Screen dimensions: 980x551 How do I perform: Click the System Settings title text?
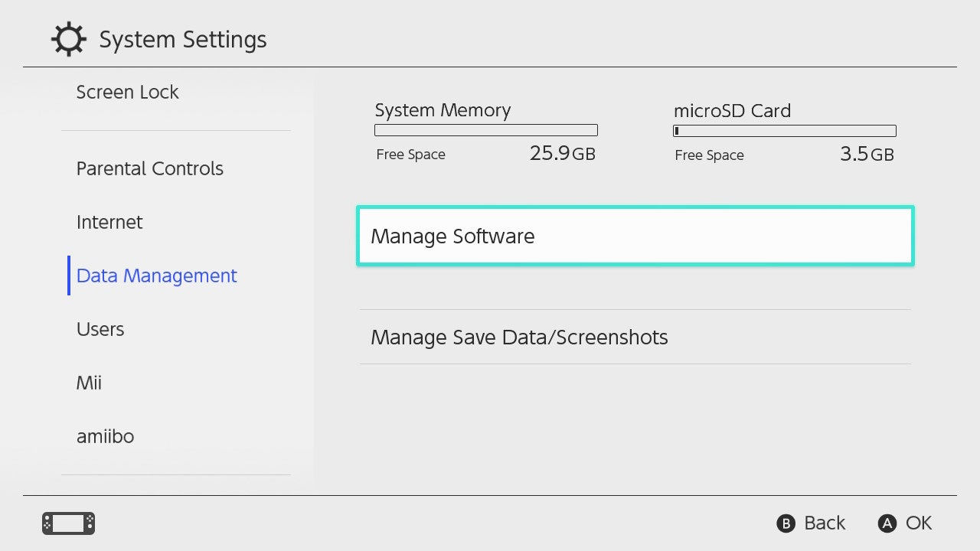183,40
